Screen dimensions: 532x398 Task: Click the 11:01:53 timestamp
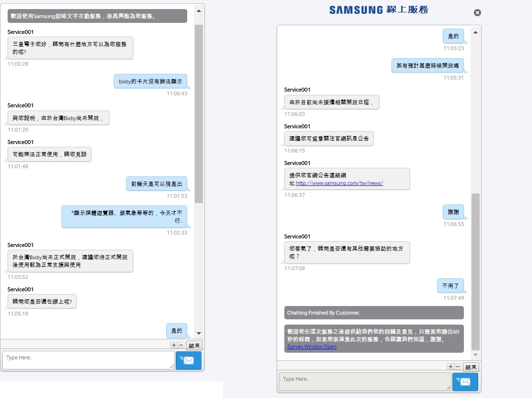[177, 196]
